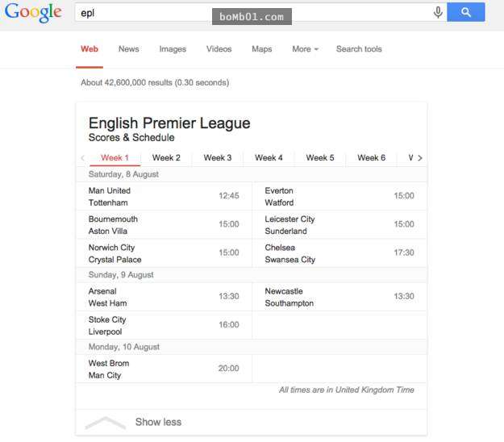The width and height of the screenshot is (504, 442).
Task: Click the Norwich City team name
Action: click(x=111, y=248)
